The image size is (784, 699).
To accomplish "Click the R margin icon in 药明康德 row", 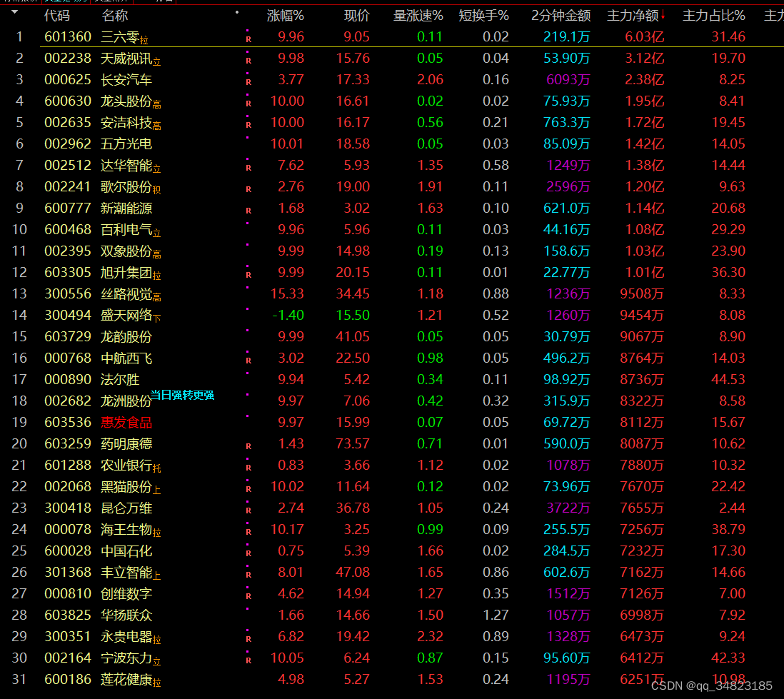I will (248, 446).
